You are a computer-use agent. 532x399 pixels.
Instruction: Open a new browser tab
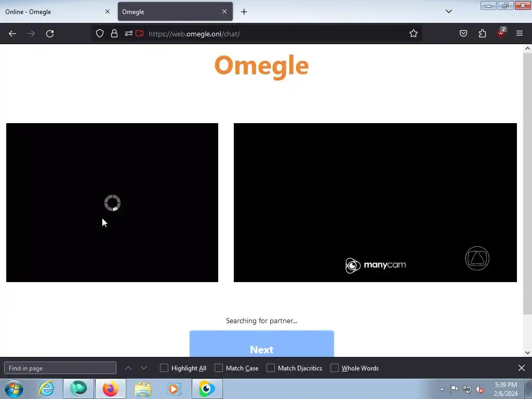[244, 12]
